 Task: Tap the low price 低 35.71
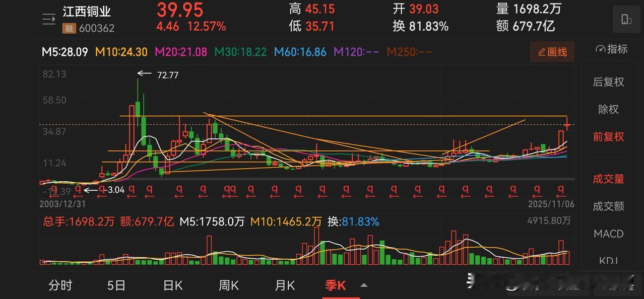coord(312,26)
